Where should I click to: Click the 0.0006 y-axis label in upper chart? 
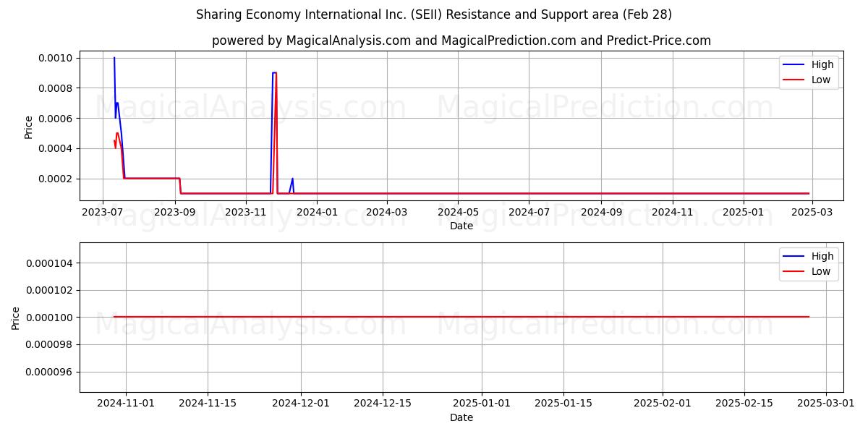click(56, 119)
